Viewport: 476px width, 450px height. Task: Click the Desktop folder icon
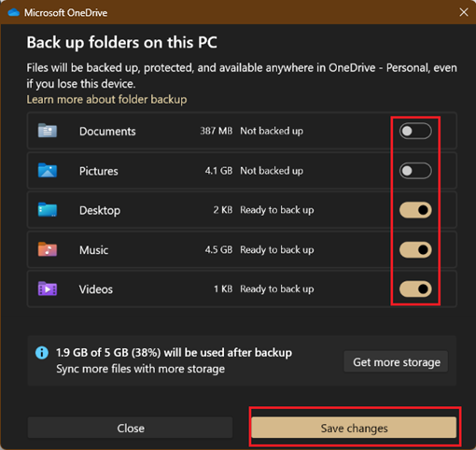48,210
